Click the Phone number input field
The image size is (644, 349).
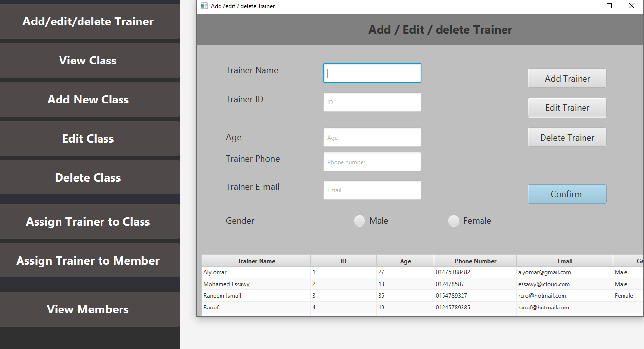click(x=372, y=161)
